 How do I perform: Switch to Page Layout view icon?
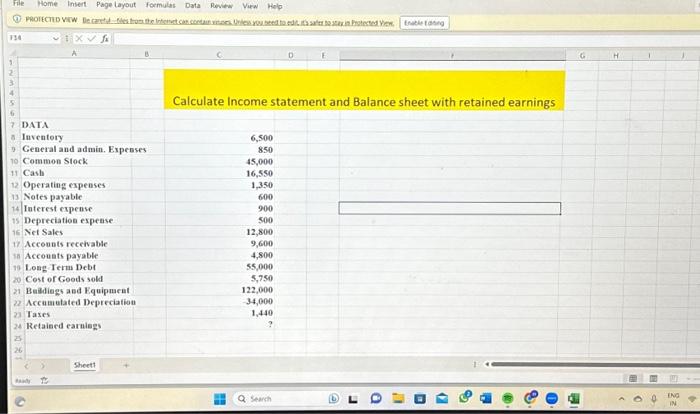[653, 379]
